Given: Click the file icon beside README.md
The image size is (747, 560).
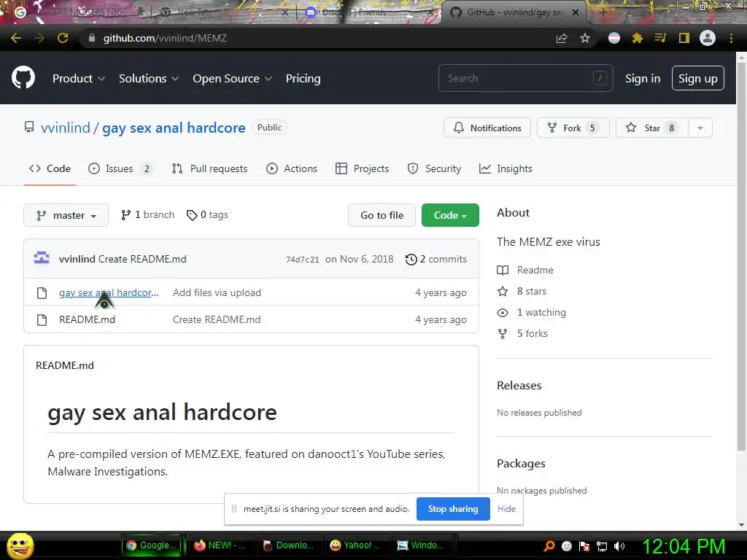Looking at the screenshot, I should 42,319.
